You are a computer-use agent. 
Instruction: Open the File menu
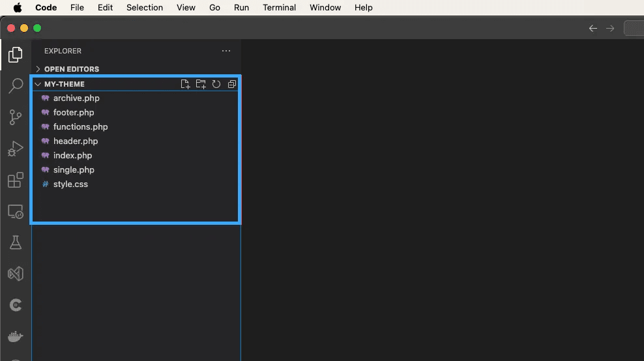77,7
